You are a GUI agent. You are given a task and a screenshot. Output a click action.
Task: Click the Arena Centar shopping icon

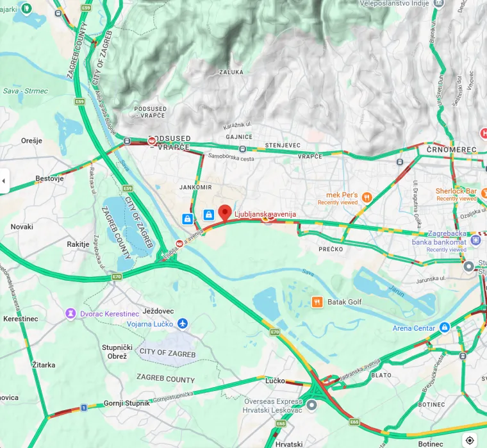click(445, 328)
